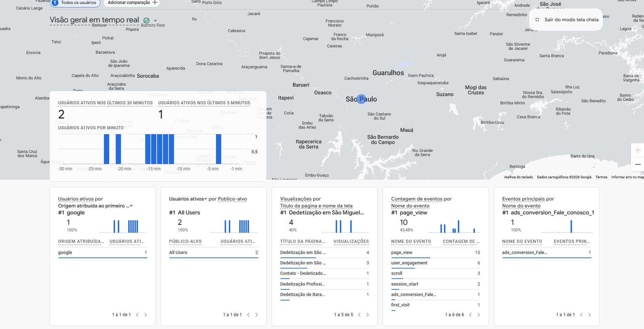Click the map zoom out minus button
The height and width of the screenshot is (329, 644).
[x=638, y=164]
